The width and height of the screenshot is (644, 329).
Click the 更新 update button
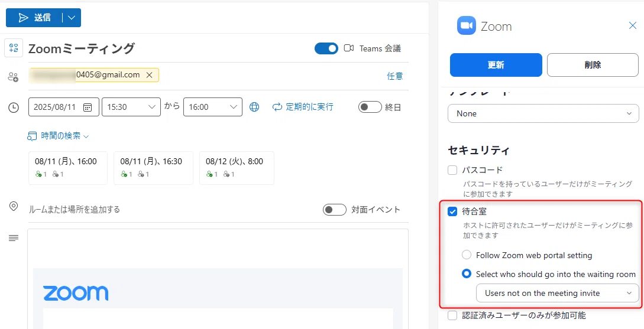(x=496, y=65)
